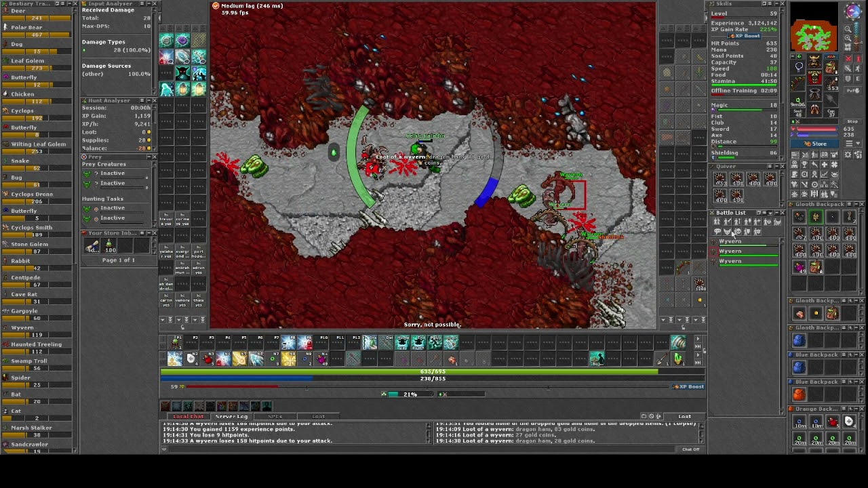Click the F1 hotkey action slot
Viewport: 868px width, 488px height.
tap(175, 342)
